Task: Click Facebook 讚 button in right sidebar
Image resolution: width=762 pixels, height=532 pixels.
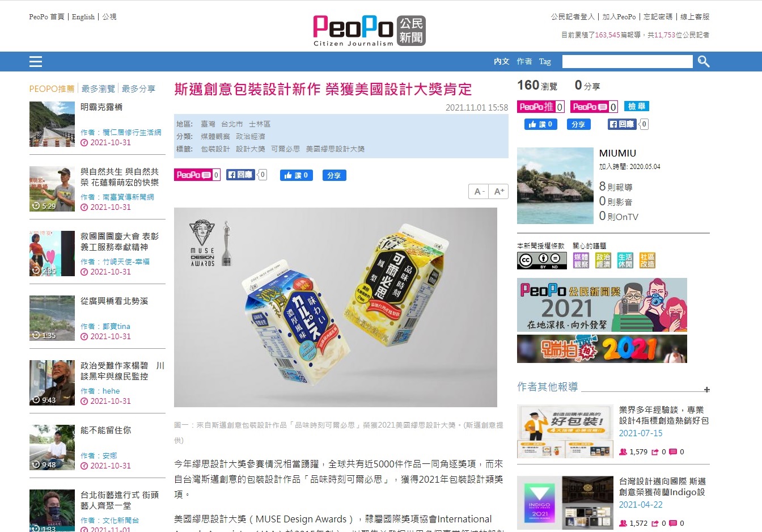Action: (x=540, y=124)
